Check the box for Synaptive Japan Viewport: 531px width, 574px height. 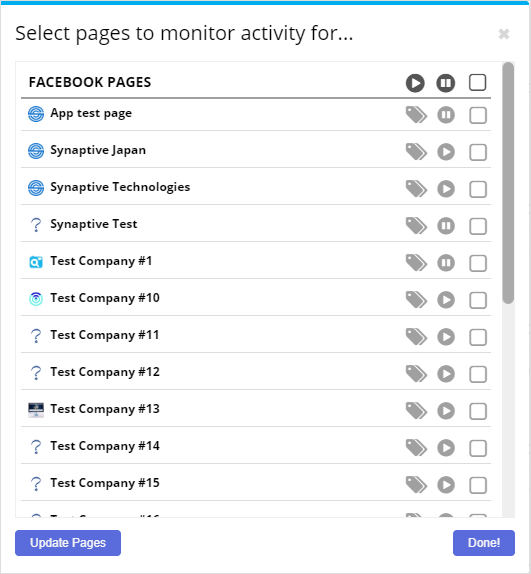(x=478, y=152)
